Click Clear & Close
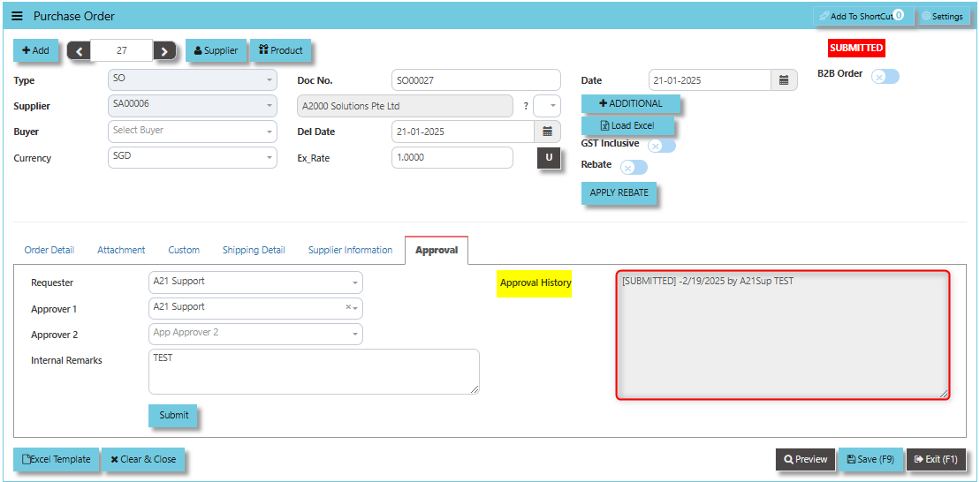980x482 pixels. pos(143,459)
